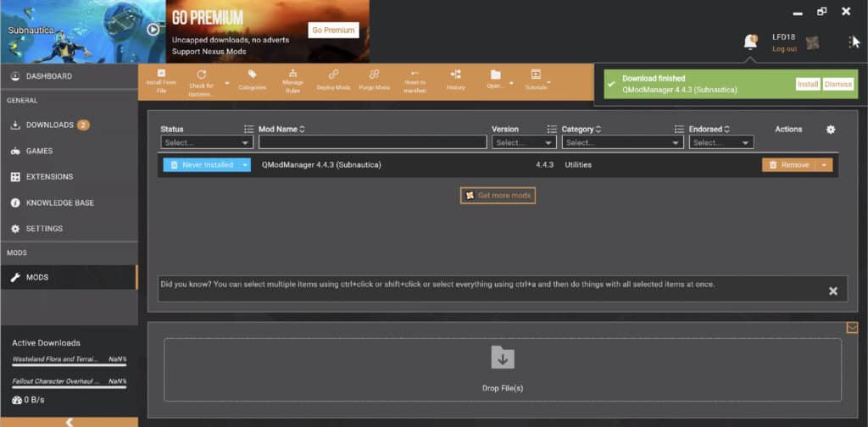Click Mod Name filter input field
The image size is (868, 427).
(373, 142)
